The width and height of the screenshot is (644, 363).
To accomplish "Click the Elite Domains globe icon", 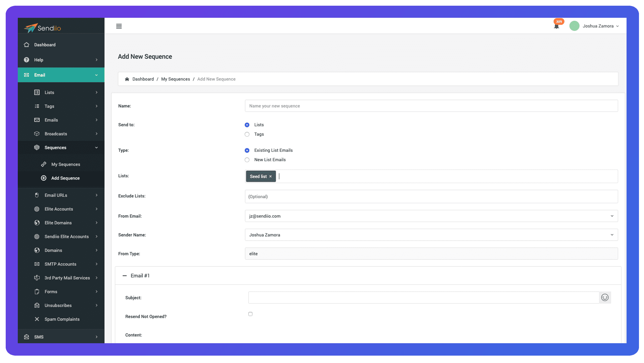I will tap(37, 223).
